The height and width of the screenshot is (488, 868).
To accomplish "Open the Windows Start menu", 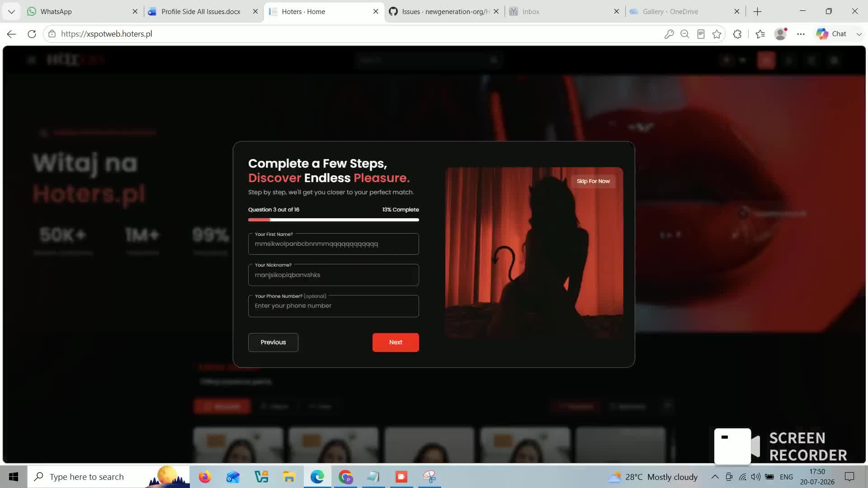I will 14,477.
